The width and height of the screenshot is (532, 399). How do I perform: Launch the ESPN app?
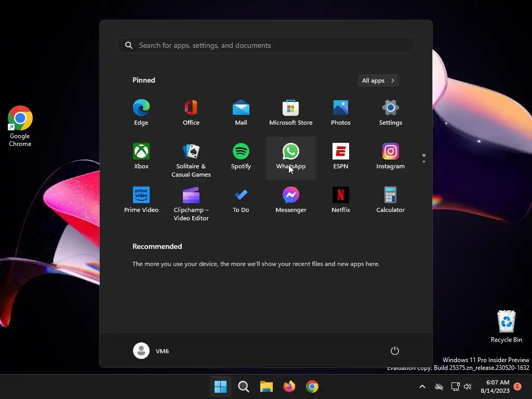(x=341, y=156)
